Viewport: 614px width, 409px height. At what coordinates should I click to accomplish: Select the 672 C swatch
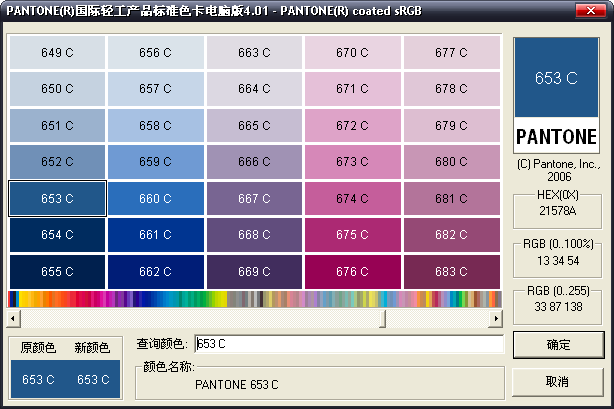click(x=353, y=125)
